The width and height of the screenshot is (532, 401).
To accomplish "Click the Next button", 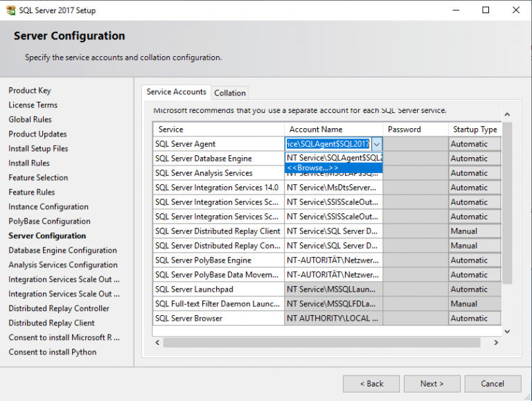I will 432,384.
